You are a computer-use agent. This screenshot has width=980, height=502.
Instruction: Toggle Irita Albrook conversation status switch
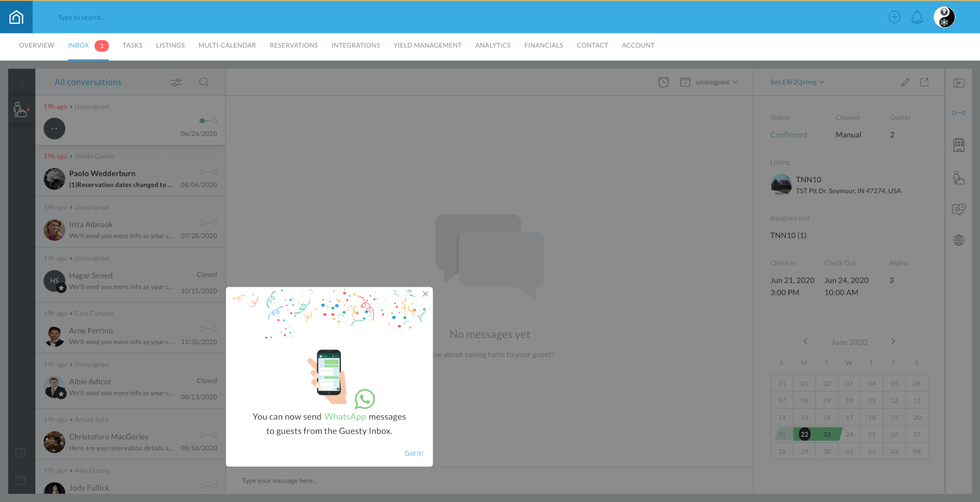pos(208,223)
